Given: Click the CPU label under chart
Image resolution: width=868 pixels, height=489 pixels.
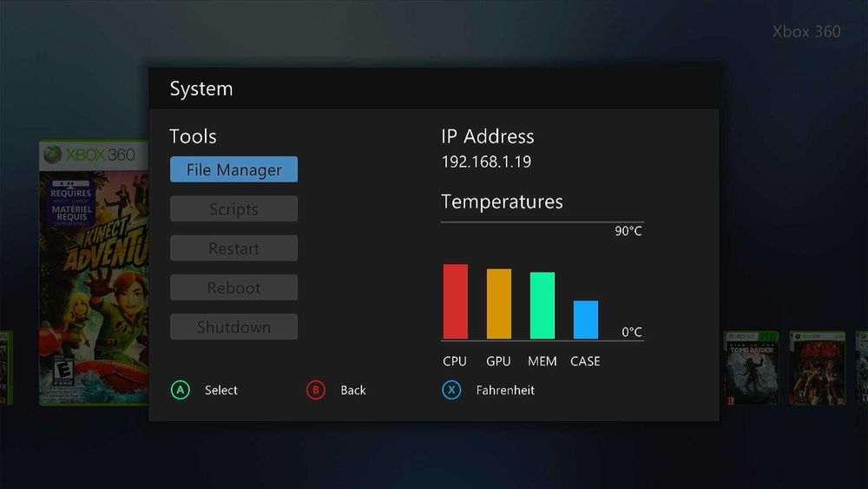Looking at the screenshot, I should pos(455,361).
